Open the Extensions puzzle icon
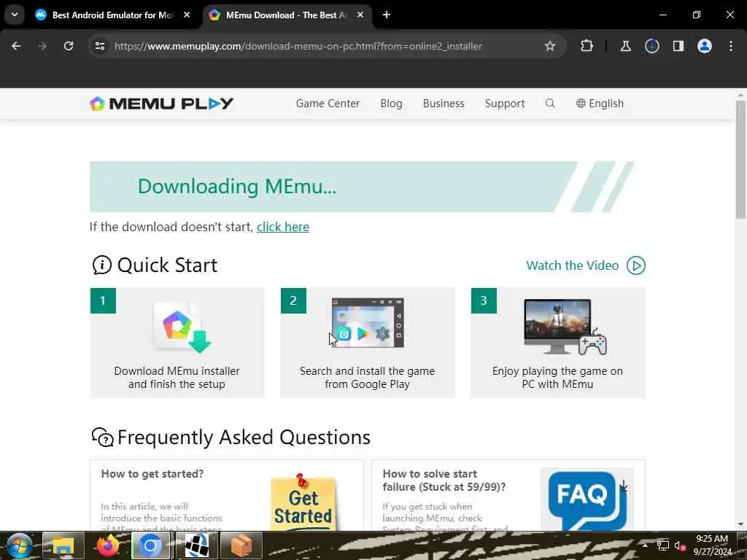The height and width of the screenshot is (560, 747). [587, 46]
